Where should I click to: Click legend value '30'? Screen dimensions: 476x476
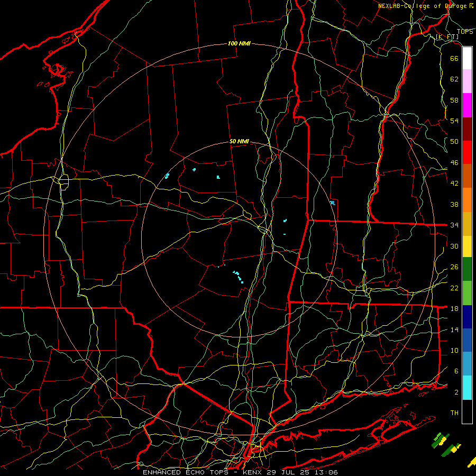[454, 246]
